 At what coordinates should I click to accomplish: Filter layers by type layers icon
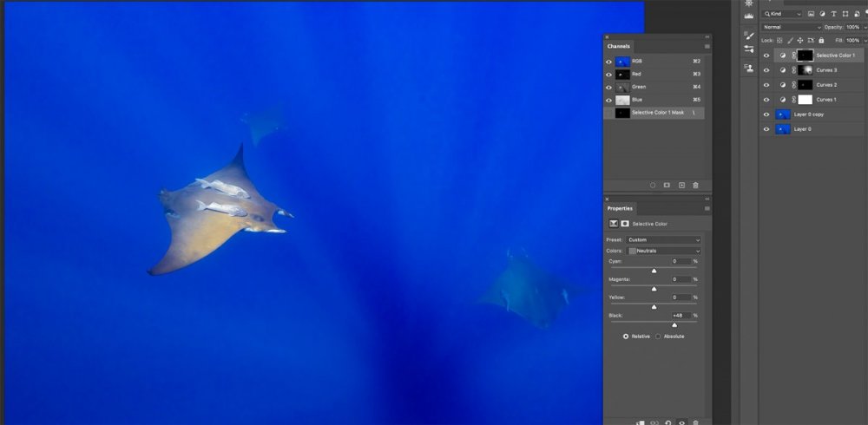(833, 14)
